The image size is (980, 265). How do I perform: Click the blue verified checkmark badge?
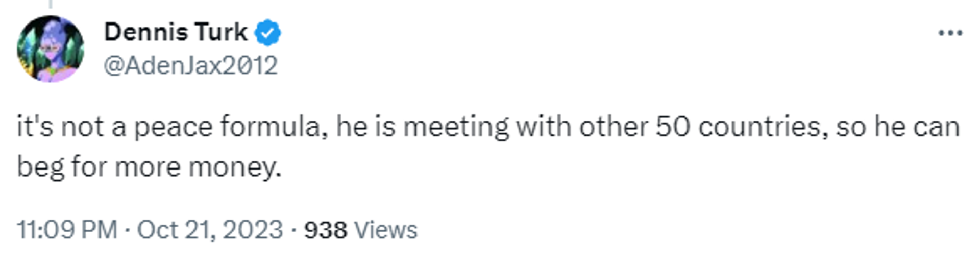point(268,33)
